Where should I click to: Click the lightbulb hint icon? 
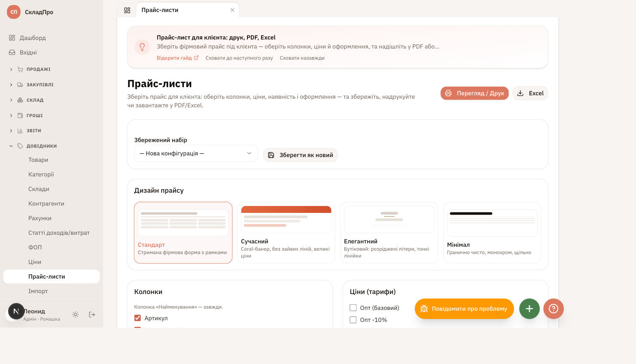click(x=142, y=47)
